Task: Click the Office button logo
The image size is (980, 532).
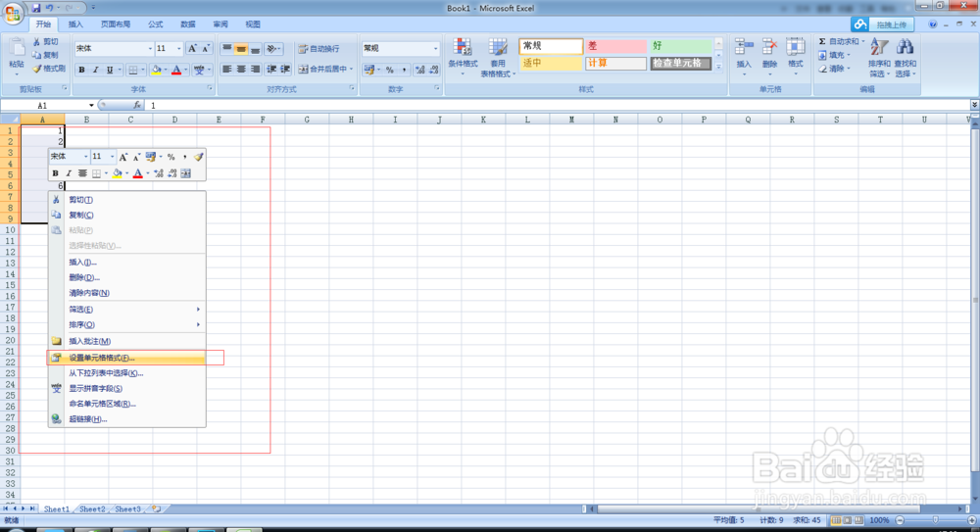Action: click(13, 13)
